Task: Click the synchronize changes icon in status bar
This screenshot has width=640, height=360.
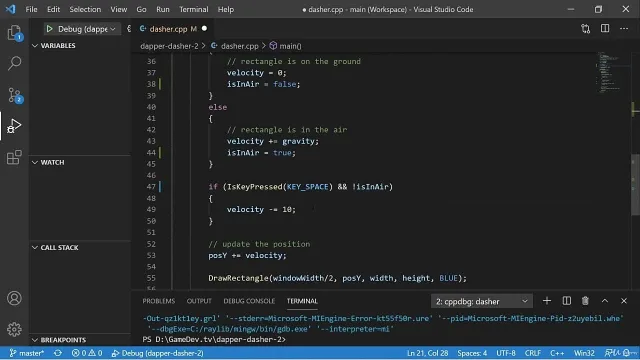Action: [58, 353]
